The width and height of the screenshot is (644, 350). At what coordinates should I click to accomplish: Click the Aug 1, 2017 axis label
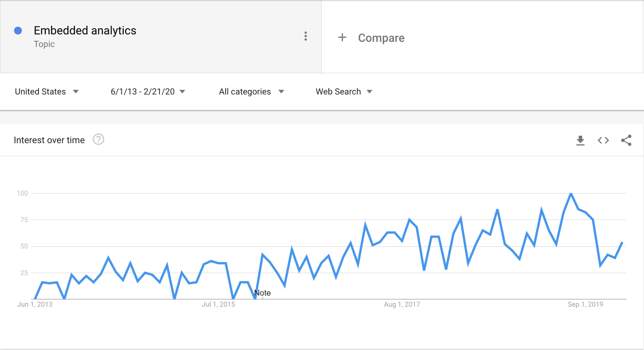coord(402,304)
